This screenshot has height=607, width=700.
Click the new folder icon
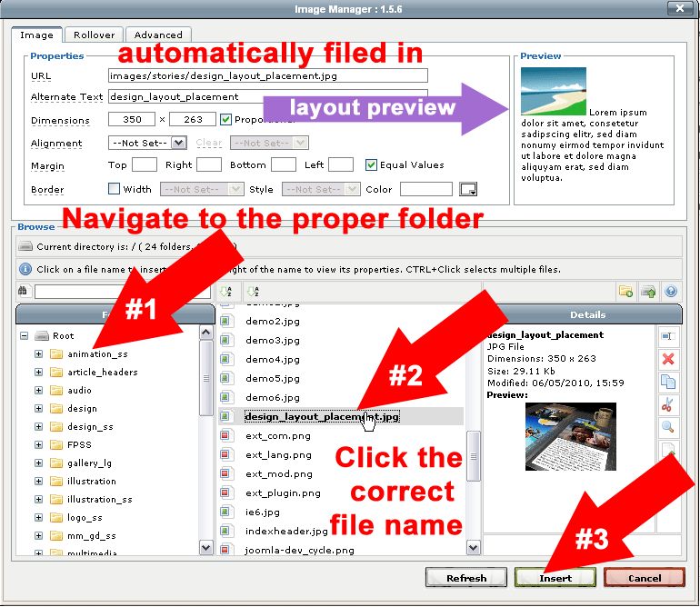[625, 292]
